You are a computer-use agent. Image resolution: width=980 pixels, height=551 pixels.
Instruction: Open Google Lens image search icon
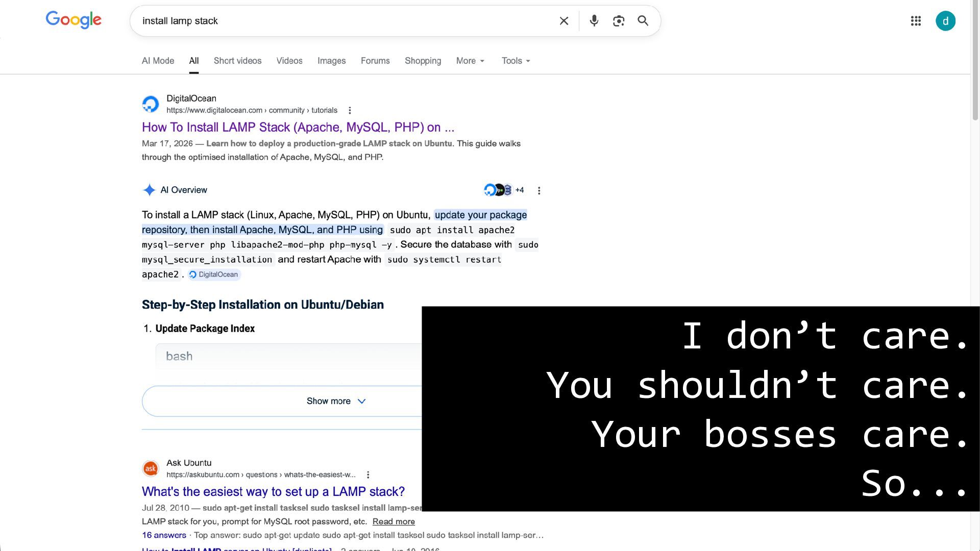click(618, 21)
